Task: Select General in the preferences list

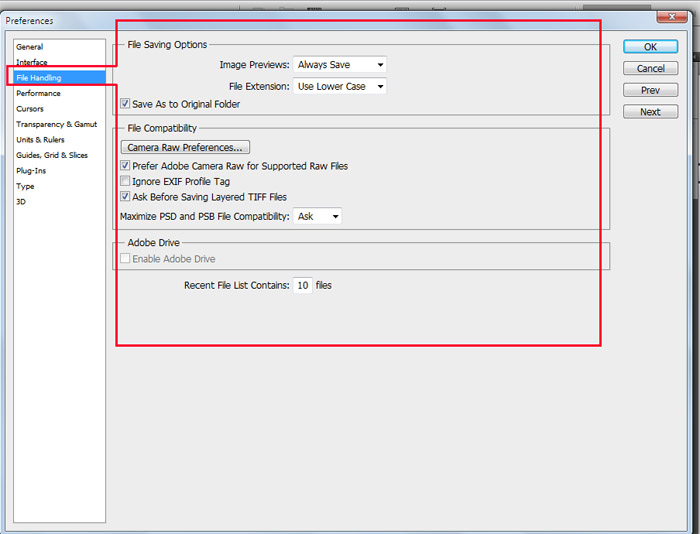Action: pyautogui.click(x=30, y=47)
